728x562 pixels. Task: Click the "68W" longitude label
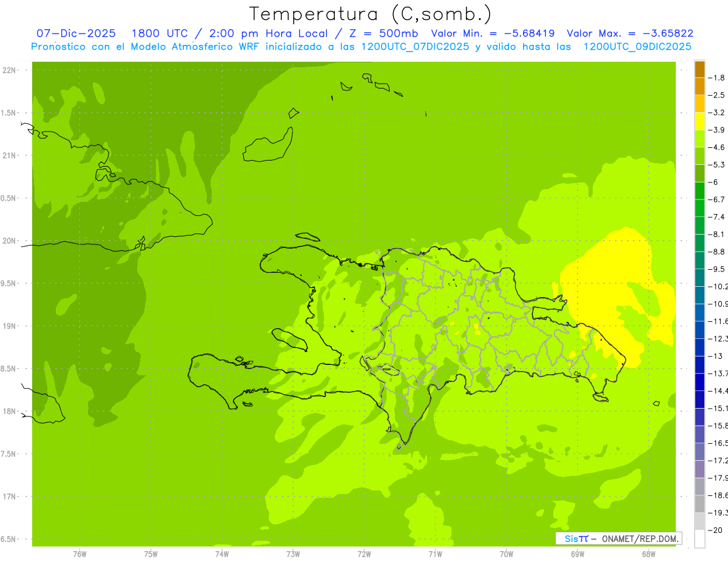pos(649,554)
